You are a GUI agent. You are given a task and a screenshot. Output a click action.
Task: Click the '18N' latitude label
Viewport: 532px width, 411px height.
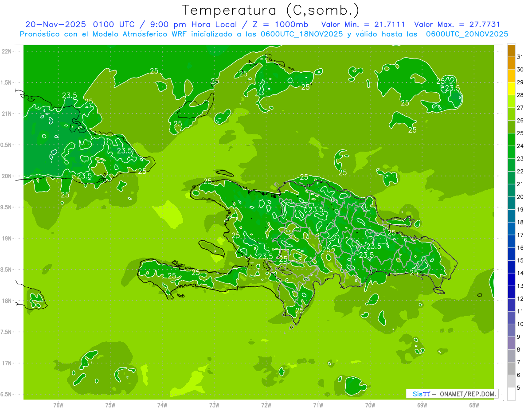[7, 301]
